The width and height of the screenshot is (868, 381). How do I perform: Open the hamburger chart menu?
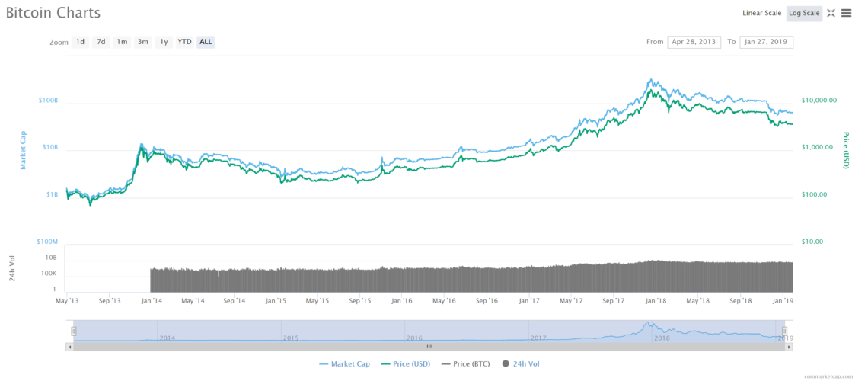click(x=846, y=13)
